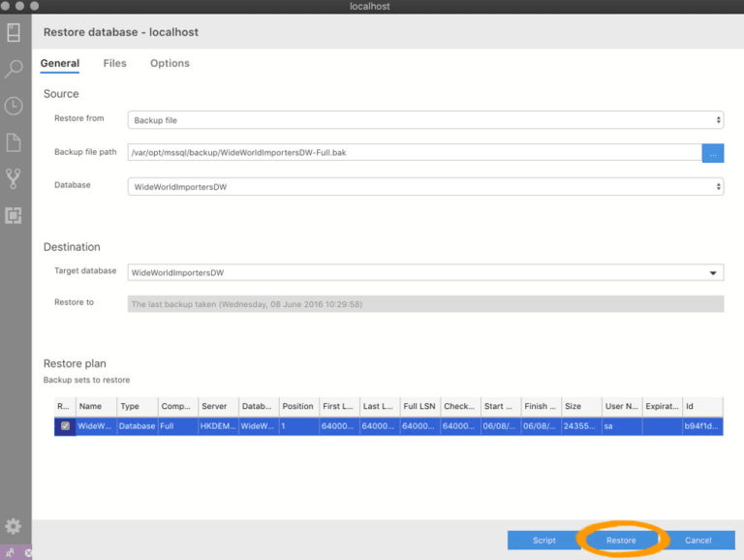The image size is (744, 560).
Task: Click the browse button beside the backup file path
Action: (712, 153)
